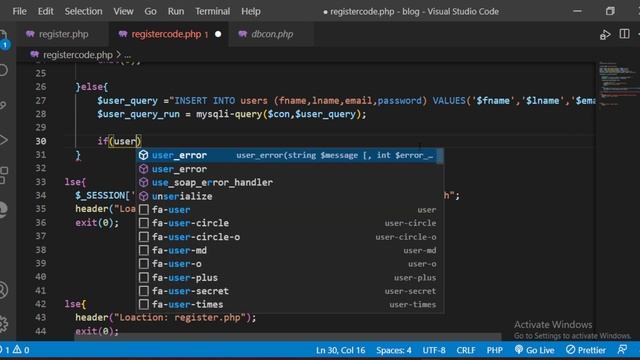Click Spaces: 4 indentation setting
Image resolution: width=640 pixels, height=360 pixels.
394,350
